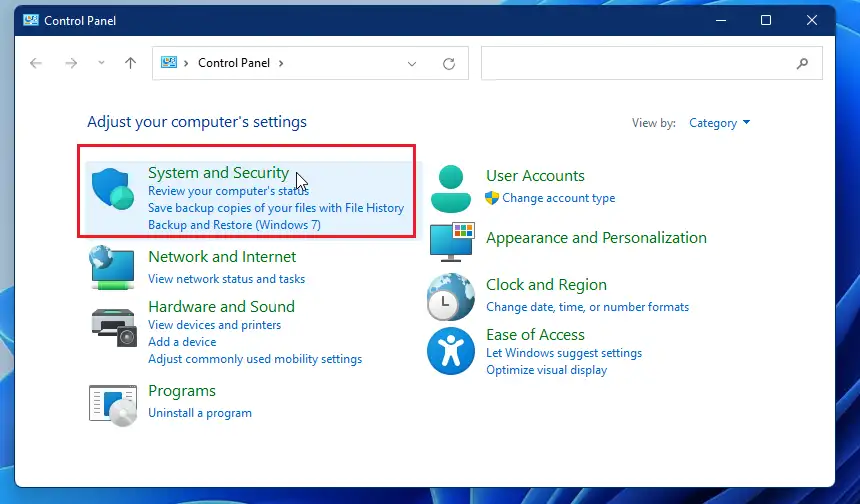Click the search magnifier icon
The image size is (860, 504).
(802, 64)
